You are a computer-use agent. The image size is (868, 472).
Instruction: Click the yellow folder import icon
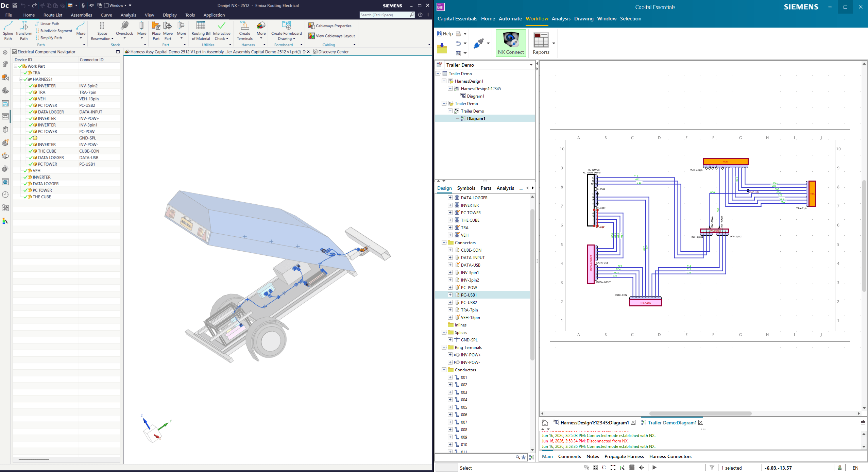pyautogui.click(x=442, y=48)
